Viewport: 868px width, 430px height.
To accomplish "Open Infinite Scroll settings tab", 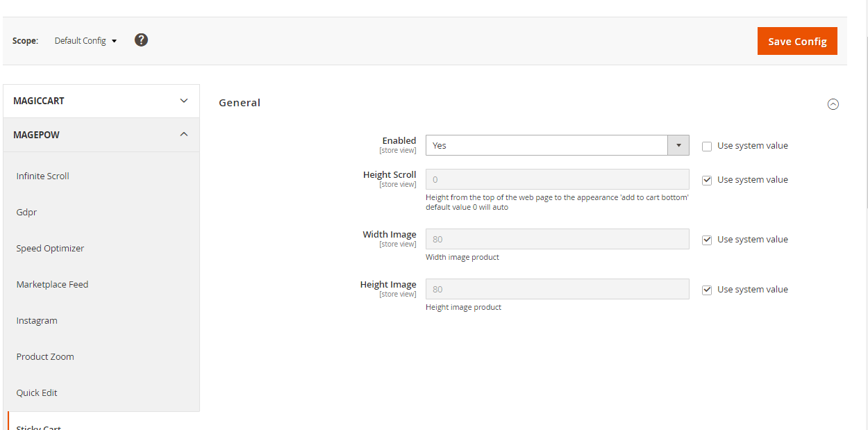I will 43,176.
